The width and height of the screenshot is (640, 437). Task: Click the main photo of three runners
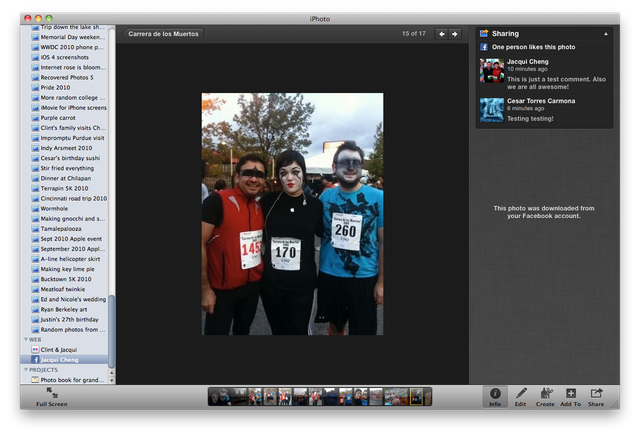click(x=292, y=214)
